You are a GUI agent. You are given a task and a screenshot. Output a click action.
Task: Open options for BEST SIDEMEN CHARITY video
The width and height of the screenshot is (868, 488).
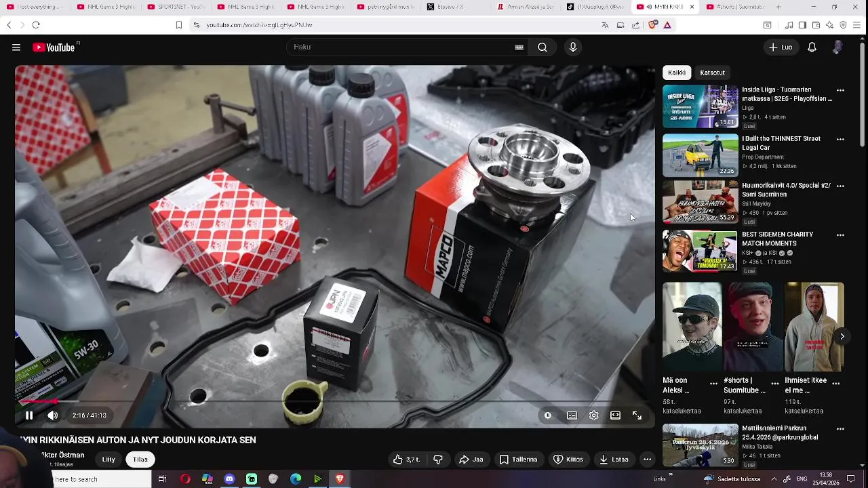click(x=840, y=235)
